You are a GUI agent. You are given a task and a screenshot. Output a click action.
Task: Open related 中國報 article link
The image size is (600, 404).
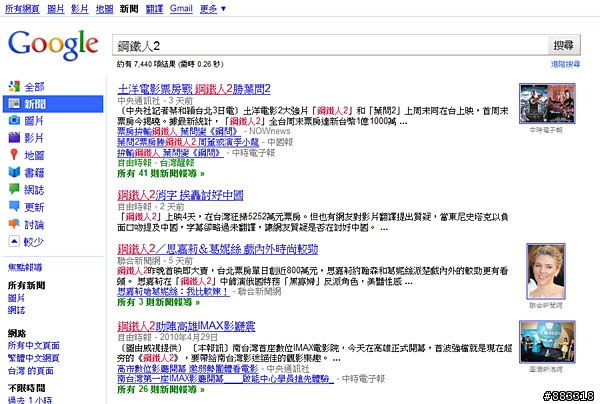click(x=188, y=142)
